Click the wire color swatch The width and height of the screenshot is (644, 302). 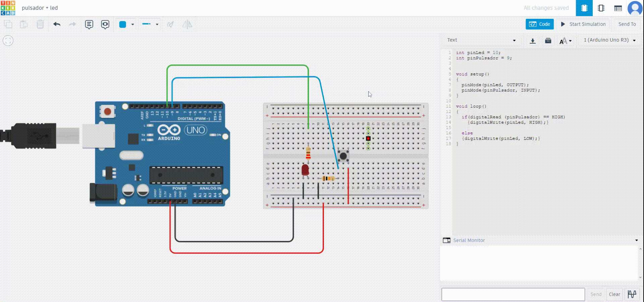point(122,24)
